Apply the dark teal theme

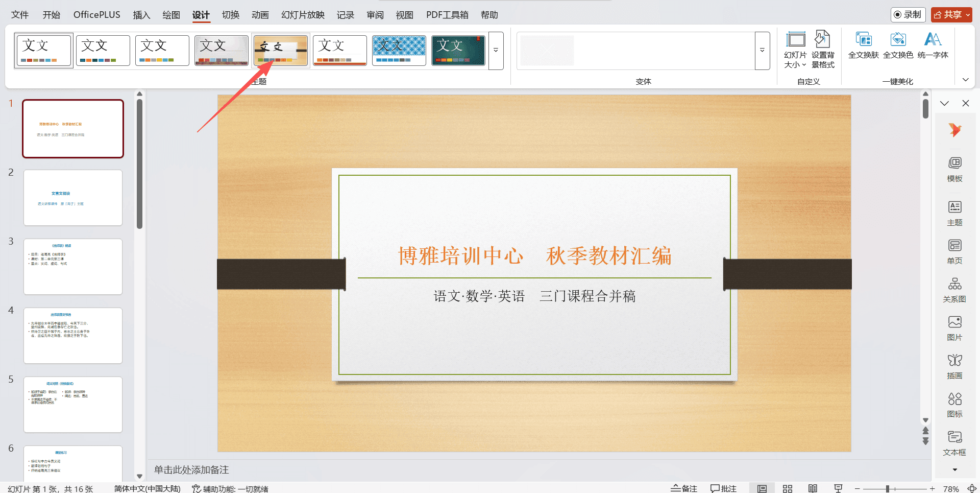(x=458, y=51)
